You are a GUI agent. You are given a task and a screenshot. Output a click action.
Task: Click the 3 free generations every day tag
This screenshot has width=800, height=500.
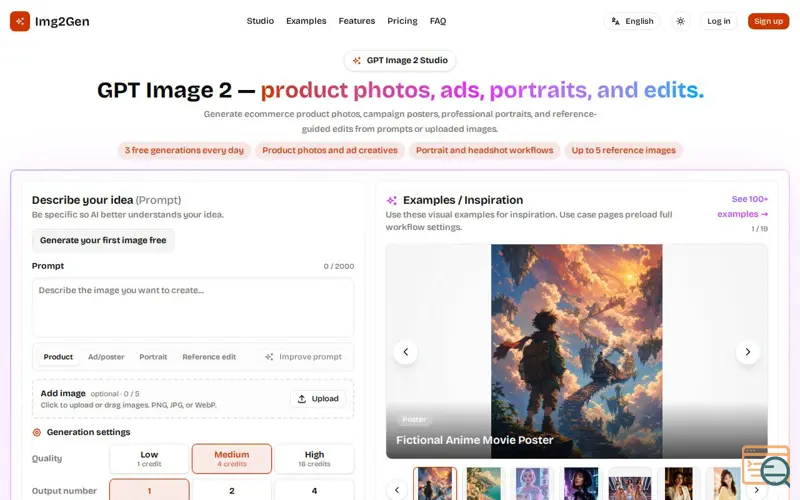point(184,150)
